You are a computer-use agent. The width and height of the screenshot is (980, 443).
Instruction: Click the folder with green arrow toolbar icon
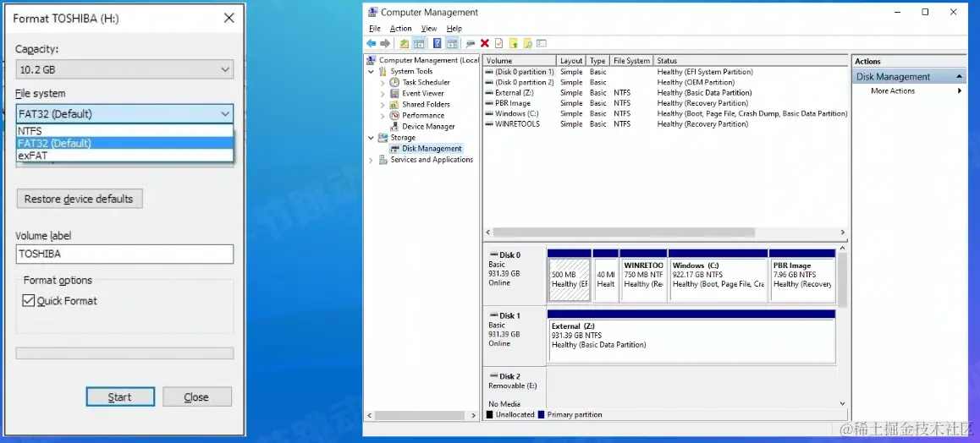[513, 43]
